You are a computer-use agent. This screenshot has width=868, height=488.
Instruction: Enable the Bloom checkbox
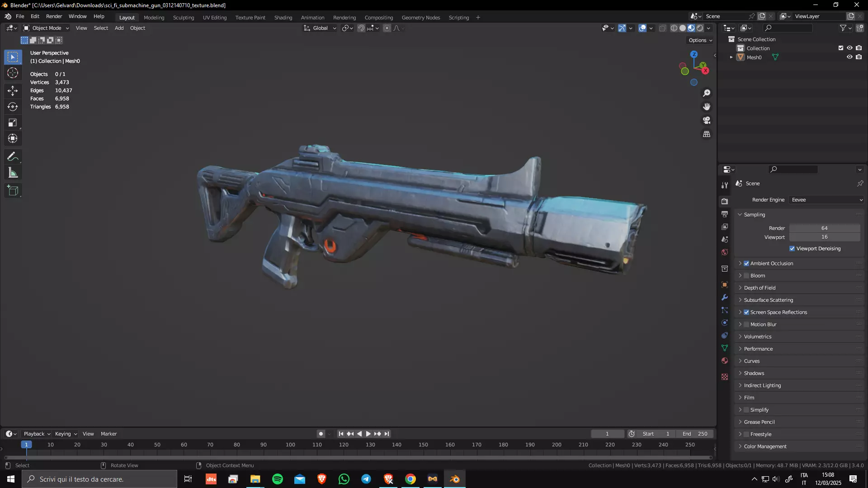[746, 276]
